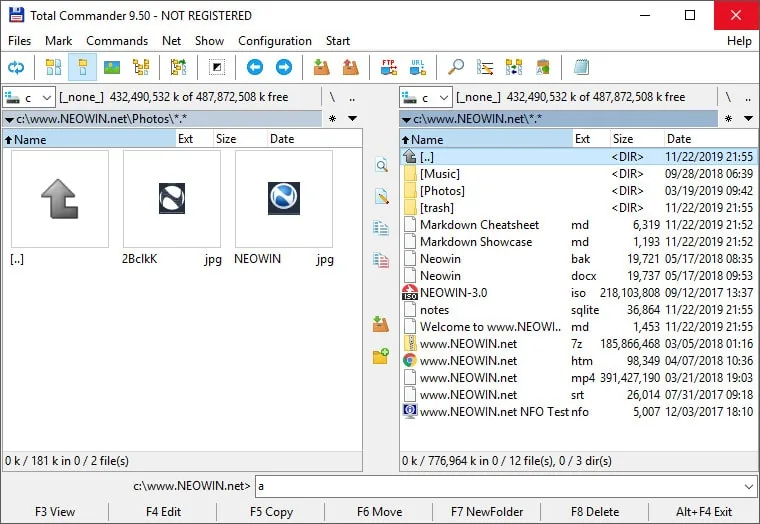Select the Search files magnifier toolbar icon

click(x=456, y=67)
